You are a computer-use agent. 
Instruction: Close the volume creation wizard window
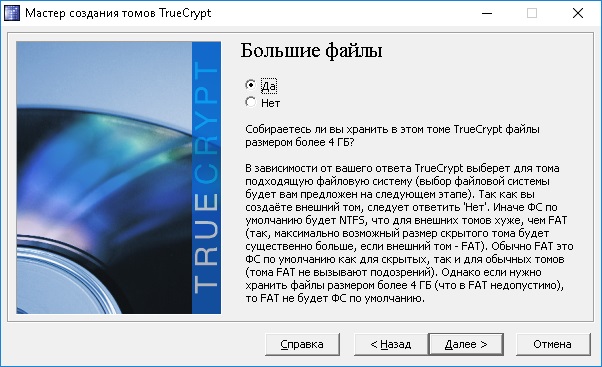click(577, 13)
